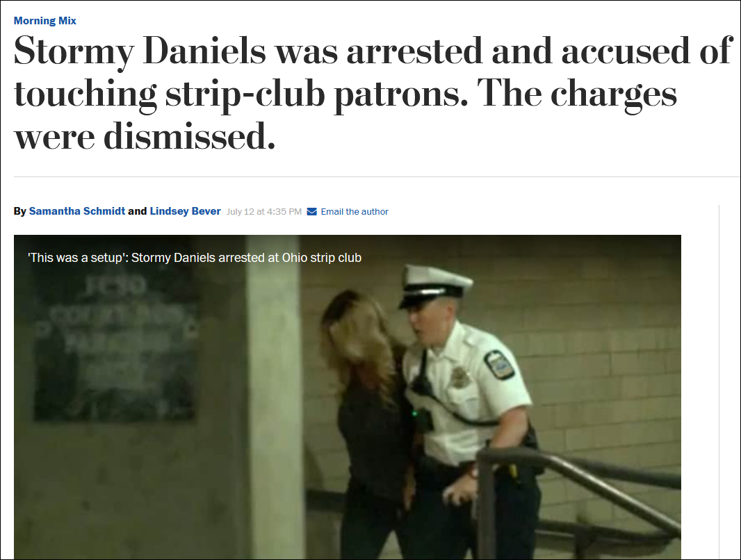Select the July 12 at 4:35 PM timestamp
This screenshot has width=741, height=560.
263,211
